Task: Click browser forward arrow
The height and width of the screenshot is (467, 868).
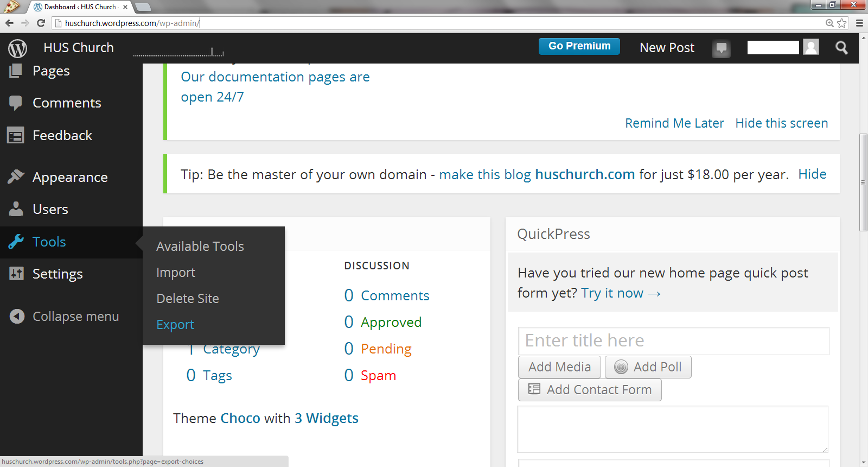Action: pos(25,23)
